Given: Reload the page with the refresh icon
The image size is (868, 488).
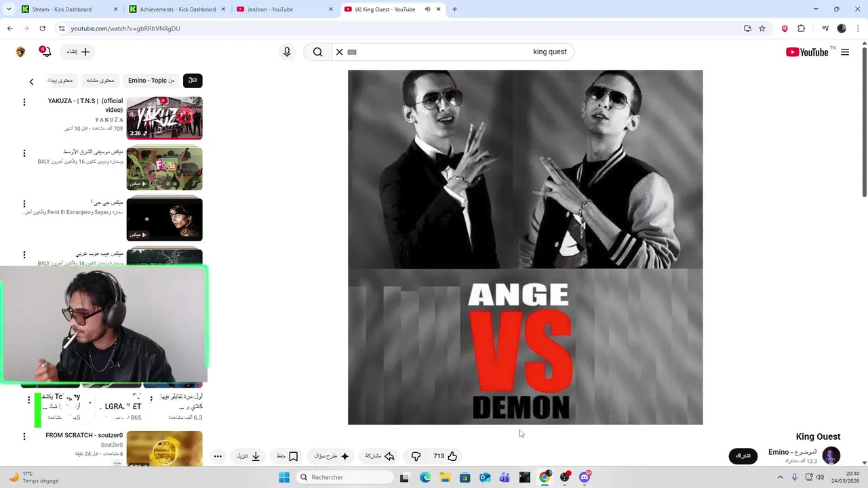Looking at the screenshot, I should pos(42,28).
